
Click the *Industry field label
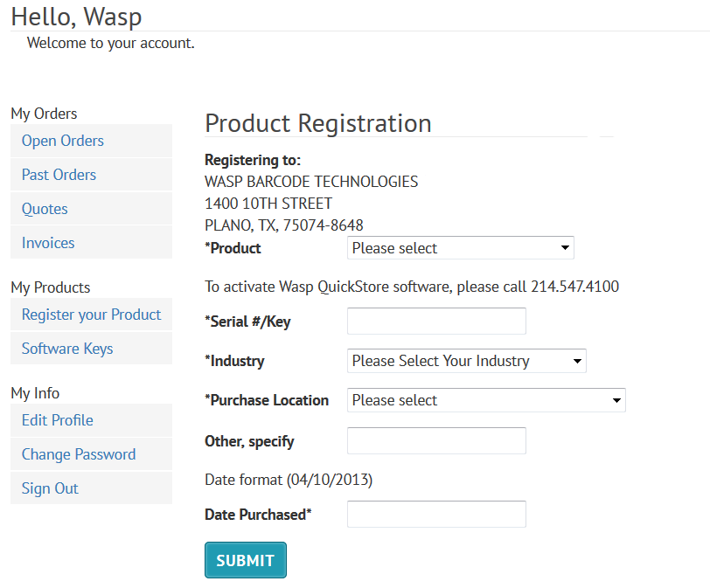(x=234, y=361)
